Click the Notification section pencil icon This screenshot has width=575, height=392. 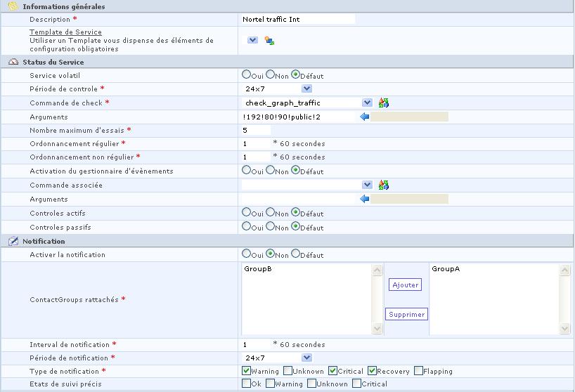[x=13, y=241]
